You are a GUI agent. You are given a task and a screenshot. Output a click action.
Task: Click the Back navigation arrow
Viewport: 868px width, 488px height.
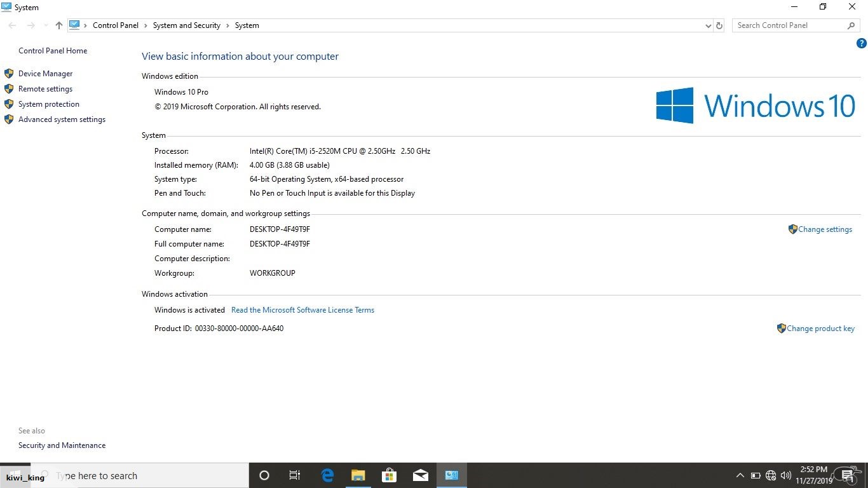pyautogui.click(x=12, y=25)
